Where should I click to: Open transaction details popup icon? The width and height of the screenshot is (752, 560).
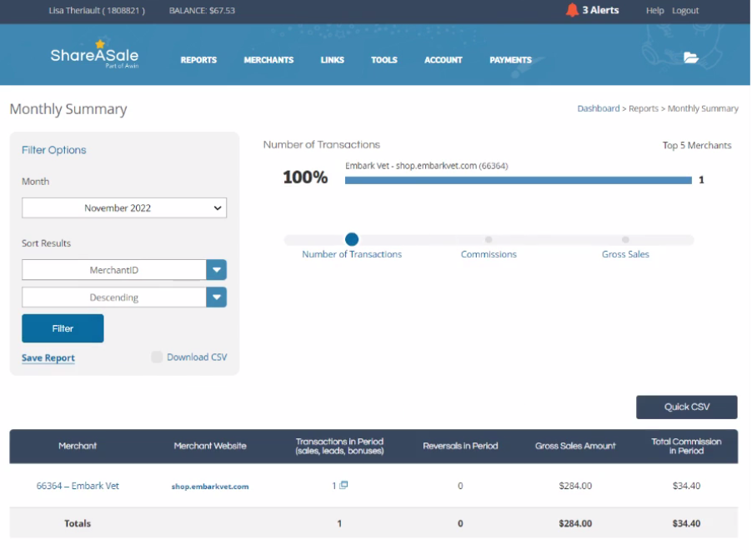coord(343,485)
